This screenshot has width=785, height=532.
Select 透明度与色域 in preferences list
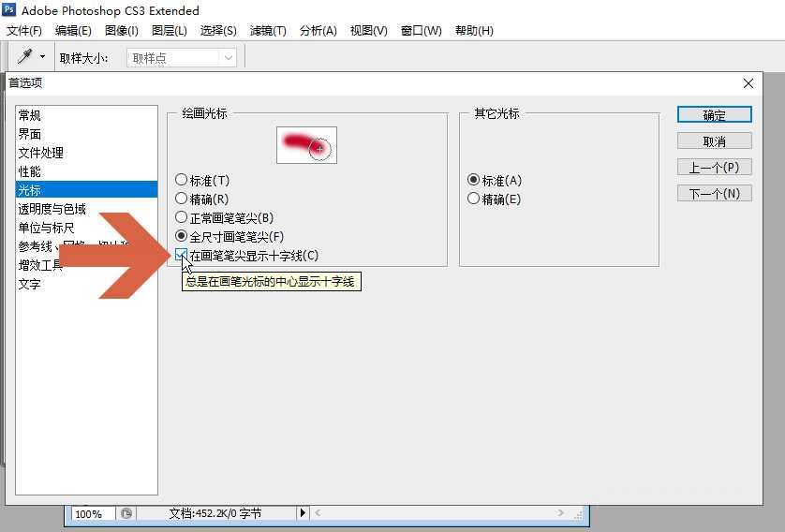tap(52, 209)
